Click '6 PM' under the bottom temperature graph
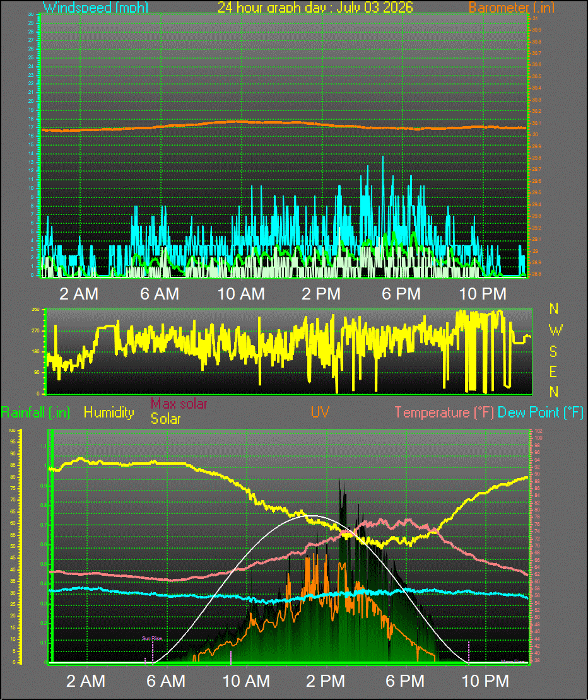Screen dimensions: 588x700 pos(405,681)
